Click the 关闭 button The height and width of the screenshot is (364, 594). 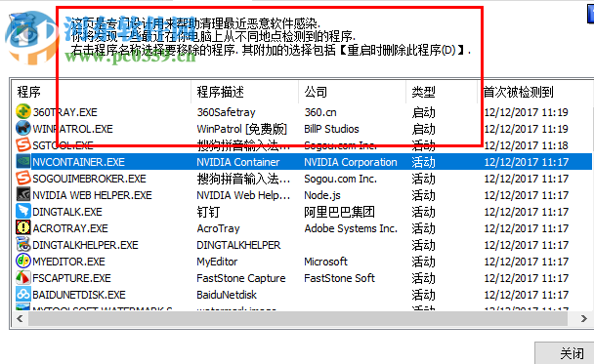coord(565,353)
